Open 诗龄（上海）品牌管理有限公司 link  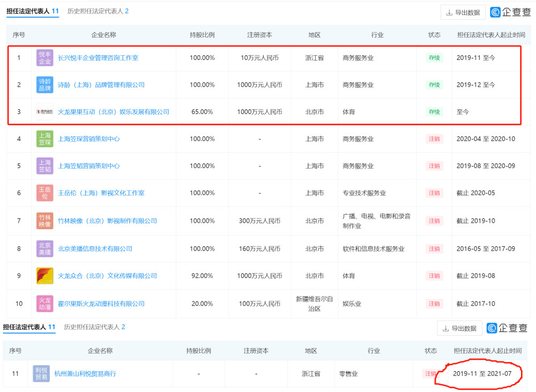[x=101, y=85]
